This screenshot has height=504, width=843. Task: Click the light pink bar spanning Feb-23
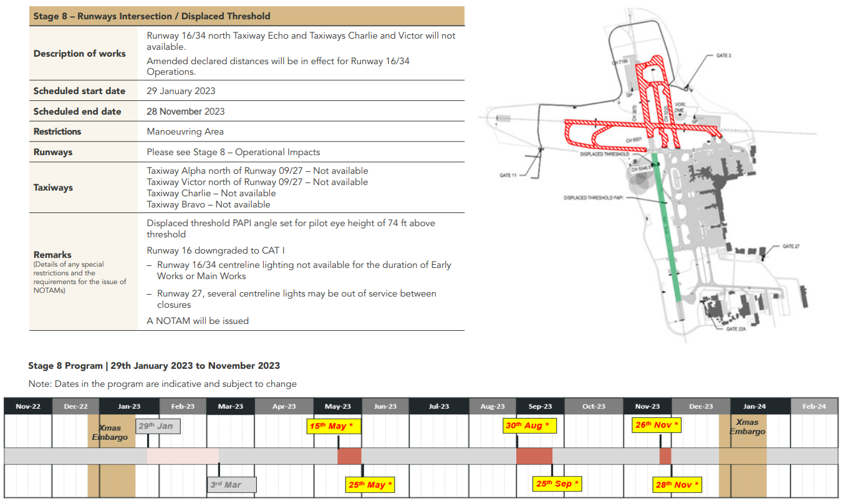click(183, 455)
